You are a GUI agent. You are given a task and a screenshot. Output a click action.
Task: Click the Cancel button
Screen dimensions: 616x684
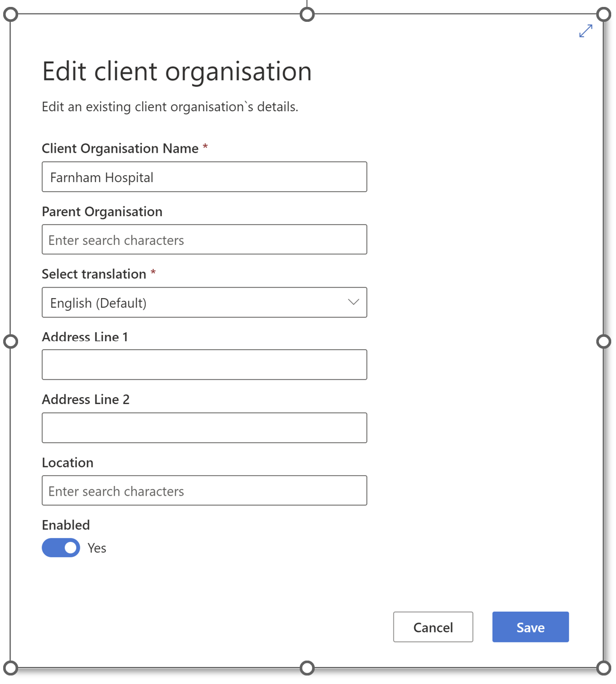pyautogui.click(x=433, y=627)
